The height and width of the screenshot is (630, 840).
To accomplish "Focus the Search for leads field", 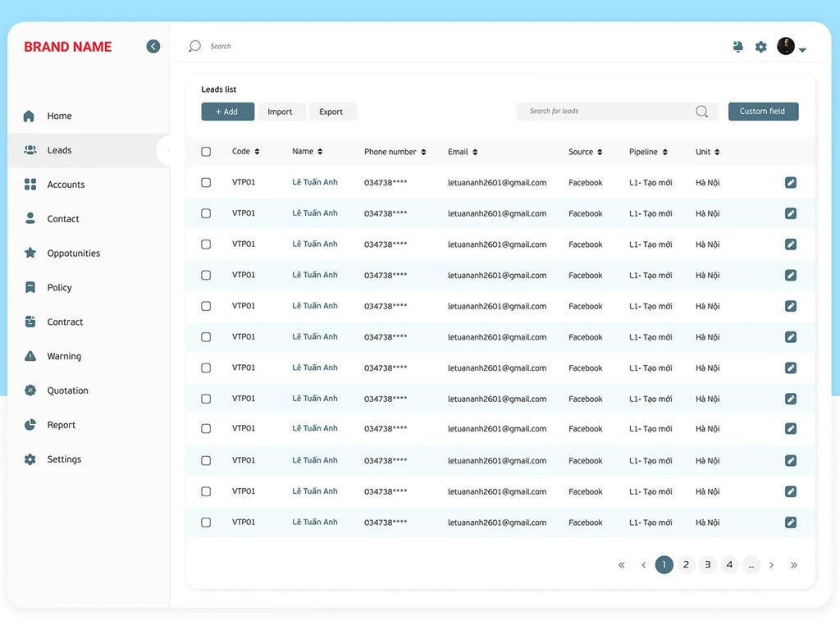I will pyautogui.click(x=617, y=112).
